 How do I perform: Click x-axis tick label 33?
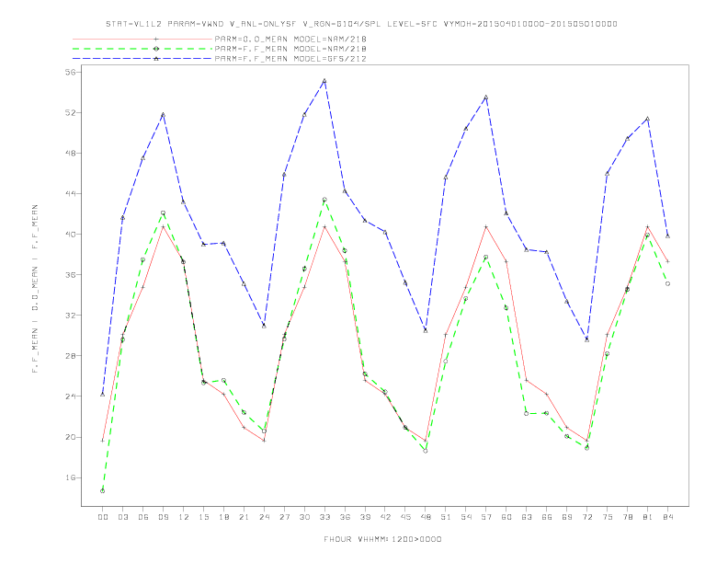(324, 517)
